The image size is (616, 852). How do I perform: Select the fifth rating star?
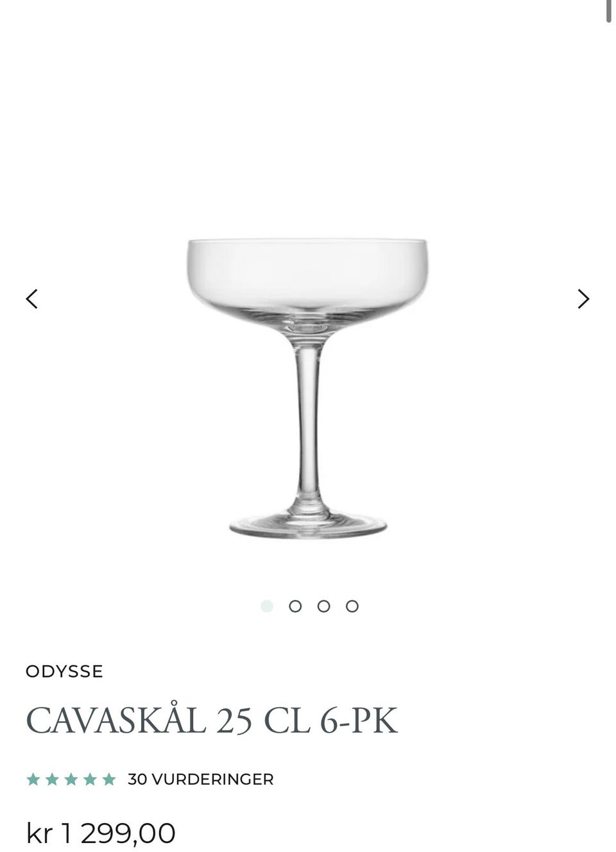click(x=109, y=780)
